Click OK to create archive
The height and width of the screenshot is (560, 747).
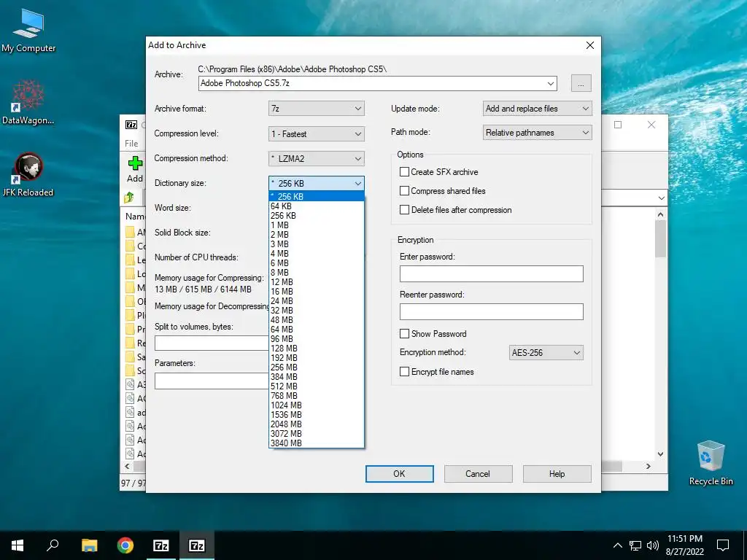(x=399, y=474)
